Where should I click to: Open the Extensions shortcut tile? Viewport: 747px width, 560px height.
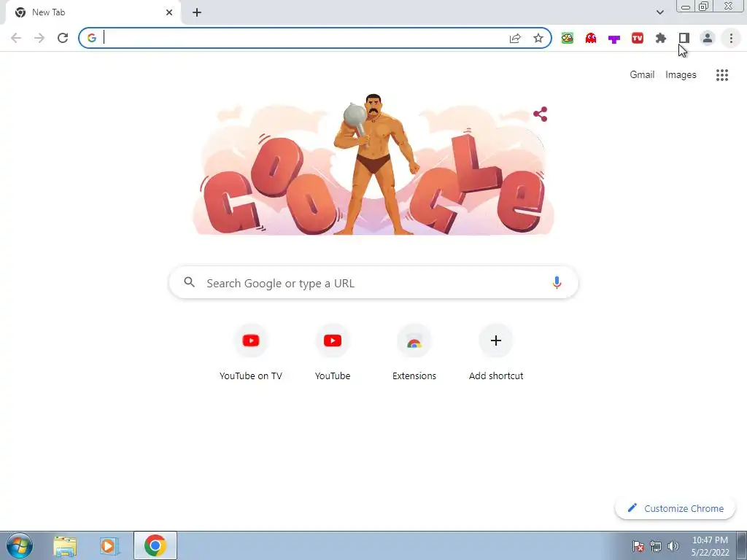click(x=414, y=353)
